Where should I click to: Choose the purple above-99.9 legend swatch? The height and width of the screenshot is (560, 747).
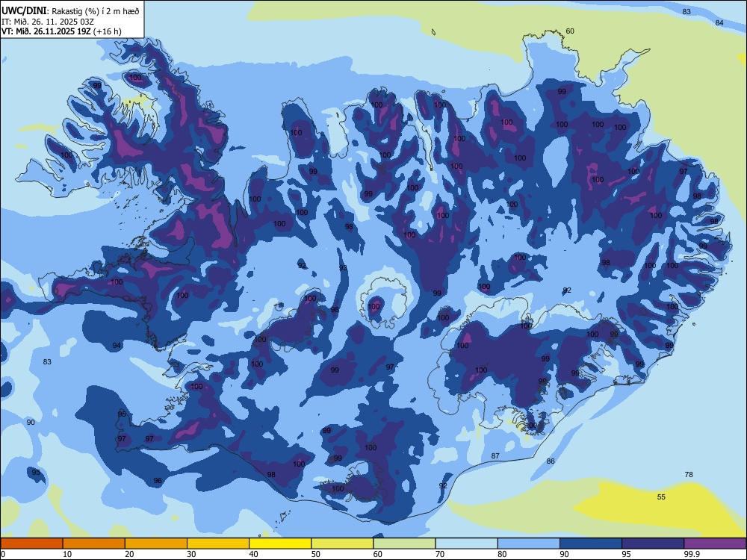coord(715,544)
